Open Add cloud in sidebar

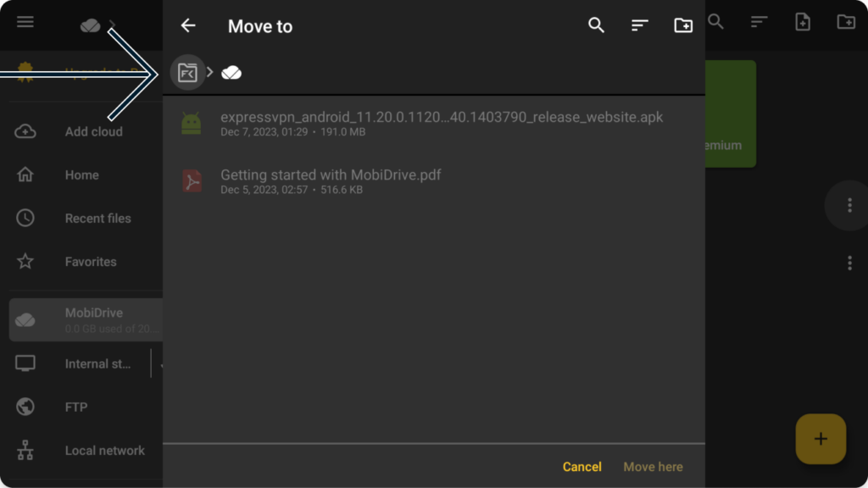pos(86,131)
